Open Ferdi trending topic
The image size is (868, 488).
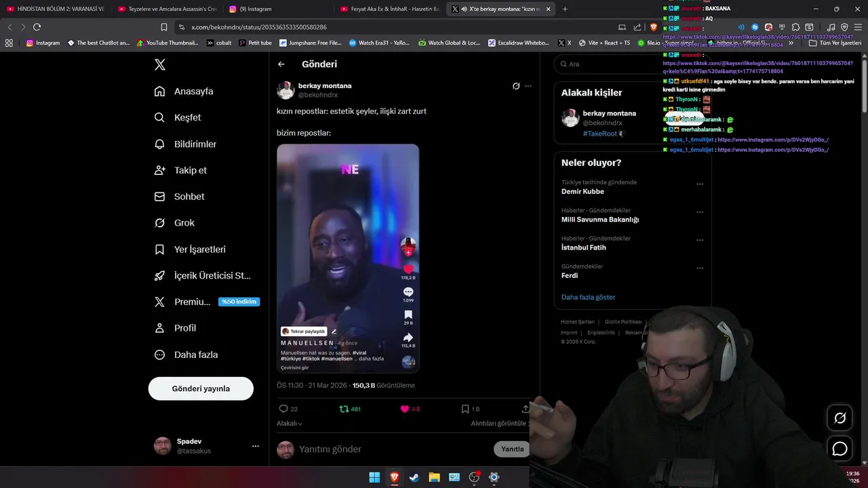point(570,276)
